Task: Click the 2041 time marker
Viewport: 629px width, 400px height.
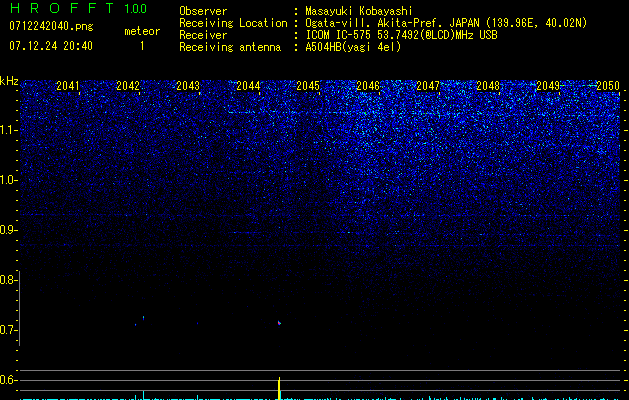Action: [x=68, y=86]
